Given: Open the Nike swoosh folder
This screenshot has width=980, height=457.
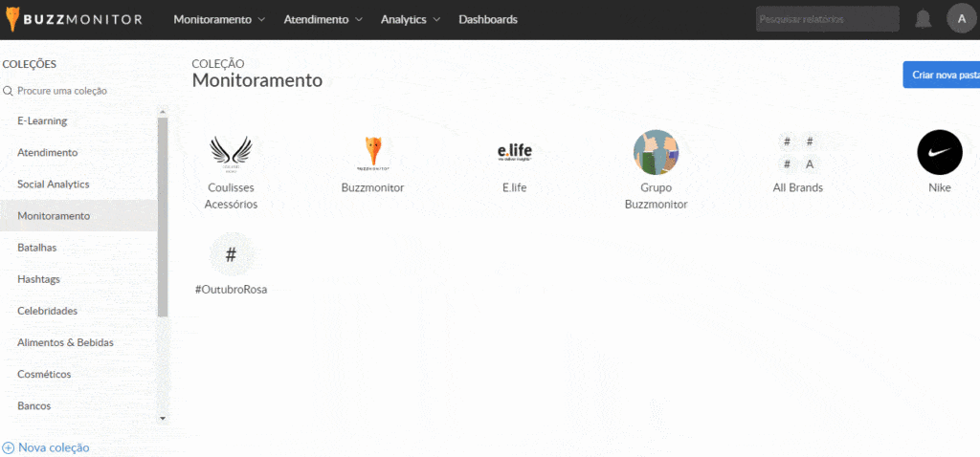Looking at the screenshot, I should click(x=939, y=152).
